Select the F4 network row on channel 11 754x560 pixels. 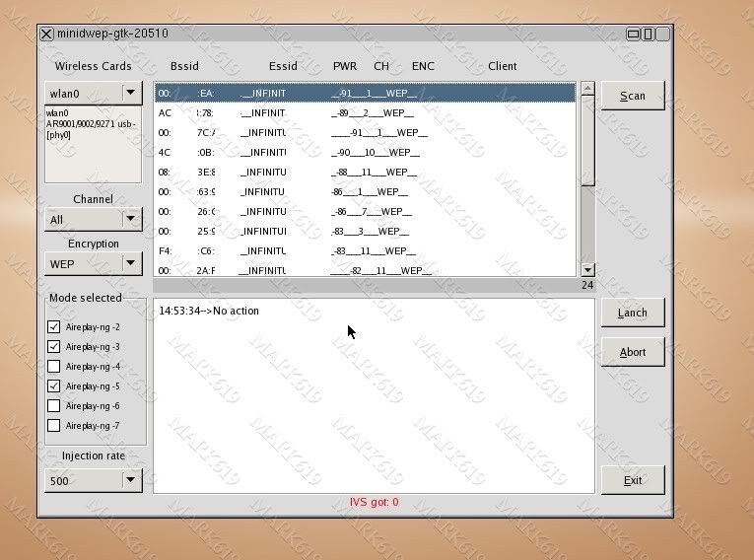tap(365, 250)
